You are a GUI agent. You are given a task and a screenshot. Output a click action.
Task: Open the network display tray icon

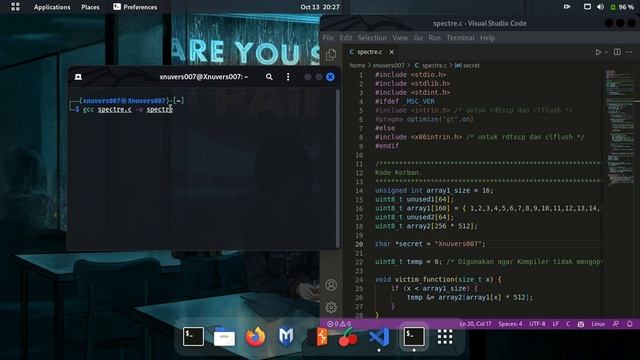pos(587,7)
